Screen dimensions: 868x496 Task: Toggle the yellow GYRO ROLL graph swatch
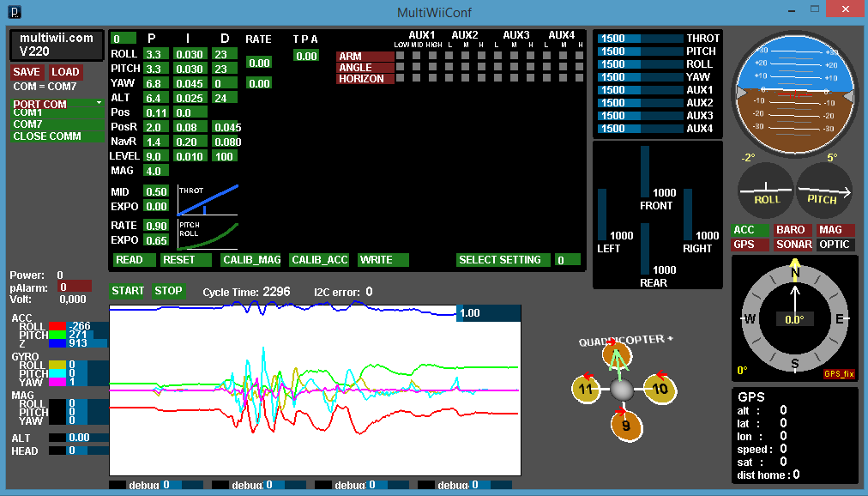57,366
